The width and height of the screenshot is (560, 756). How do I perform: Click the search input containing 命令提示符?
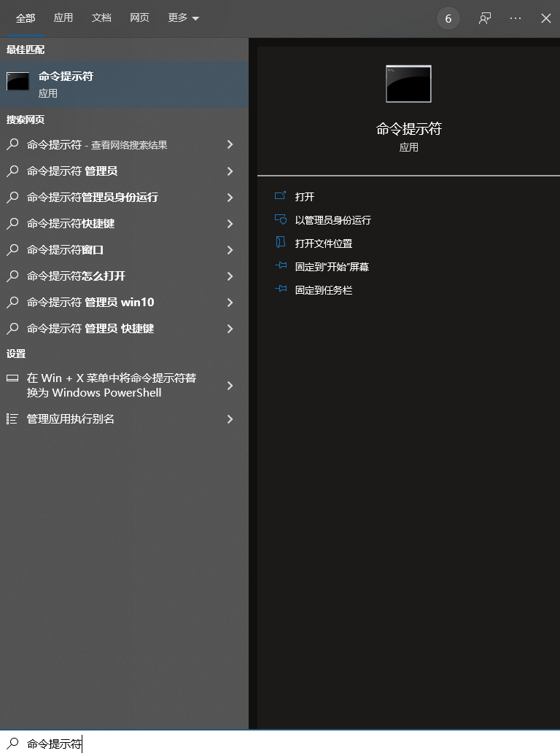point(280,743)
